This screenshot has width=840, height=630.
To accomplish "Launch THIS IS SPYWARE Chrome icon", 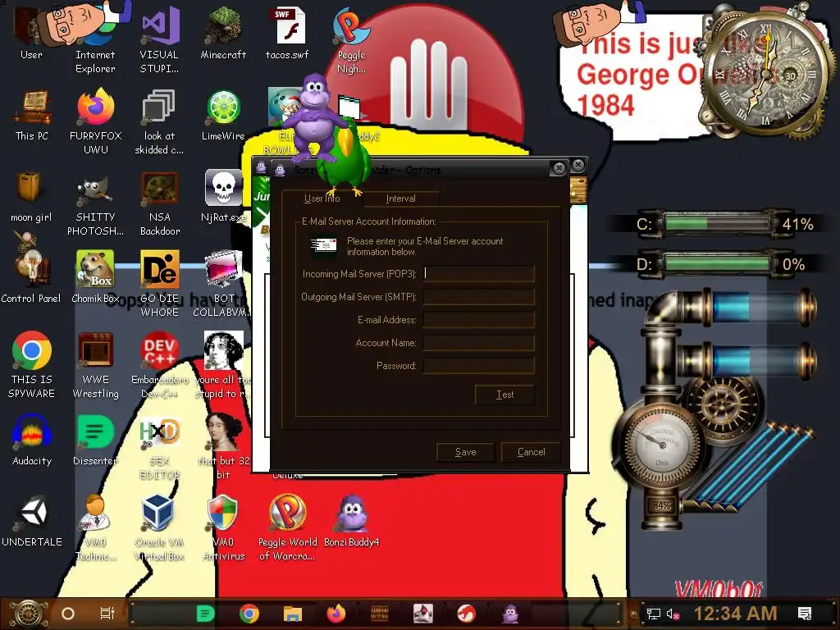I will pos(32,364).
